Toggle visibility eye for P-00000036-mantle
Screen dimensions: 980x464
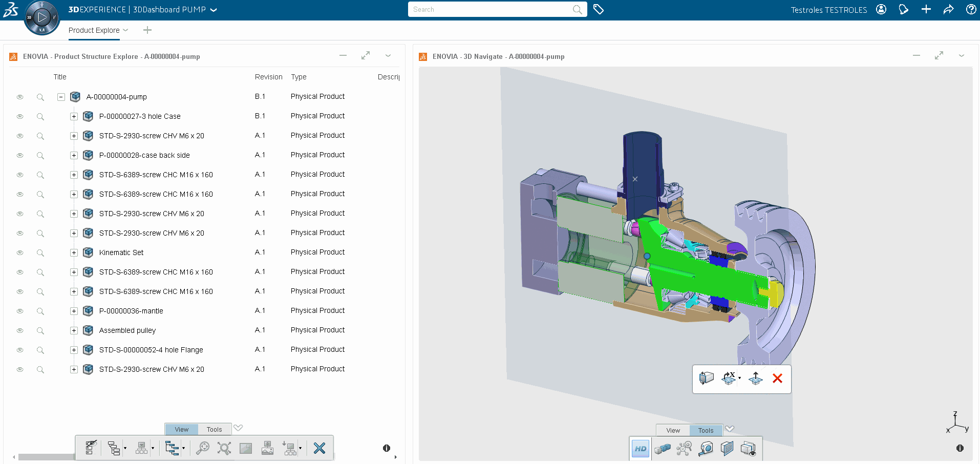point(20,311)
